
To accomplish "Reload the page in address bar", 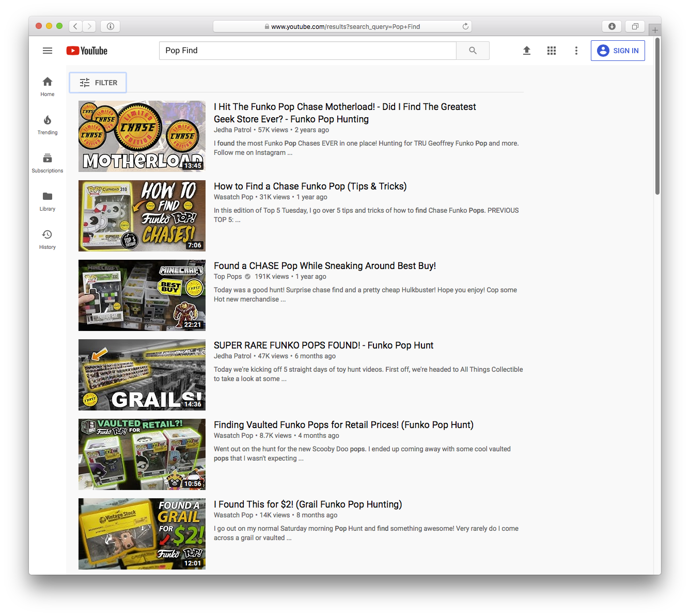I will [x=465, y=26].
